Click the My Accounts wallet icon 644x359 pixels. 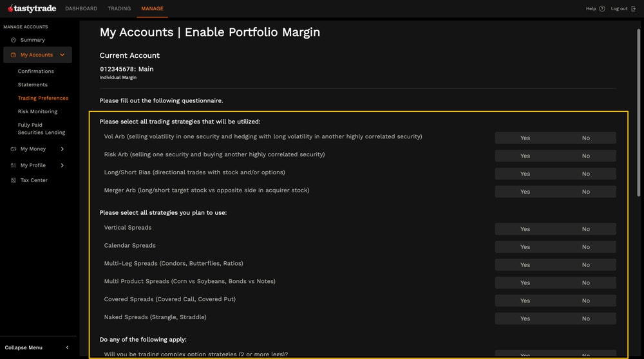click(13, 55)
